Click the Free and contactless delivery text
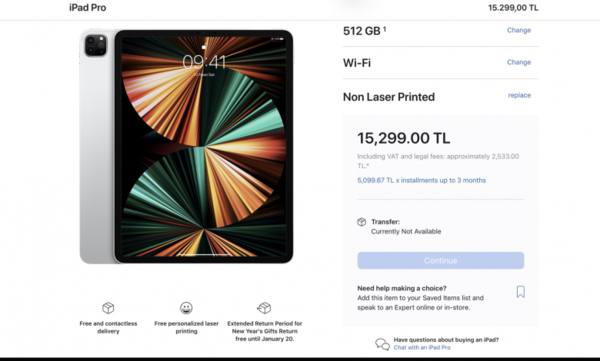 [108, 327]
